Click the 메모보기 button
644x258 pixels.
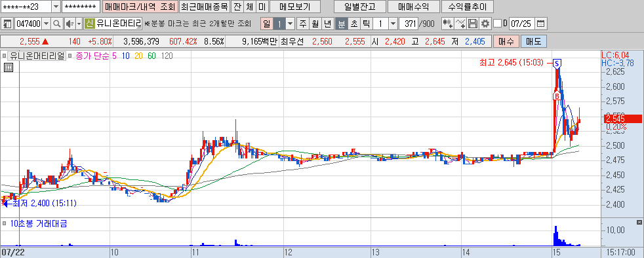[x=294, y=7]
